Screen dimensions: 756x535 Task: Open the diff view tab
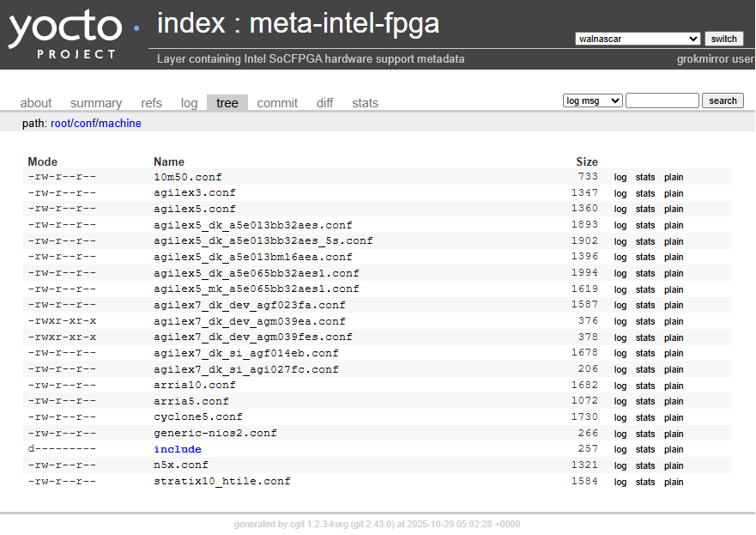pos(324,102)
